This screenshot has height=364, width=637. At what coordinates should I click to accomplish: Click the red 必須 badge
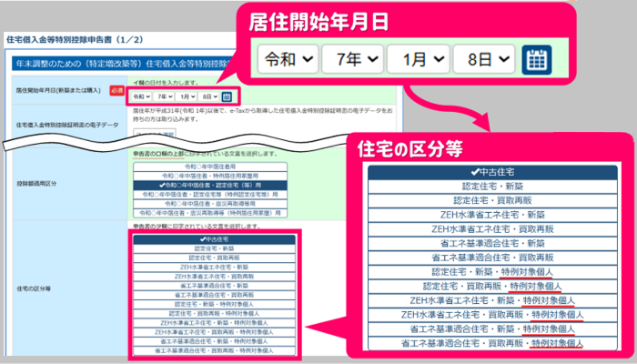[117, 91]
